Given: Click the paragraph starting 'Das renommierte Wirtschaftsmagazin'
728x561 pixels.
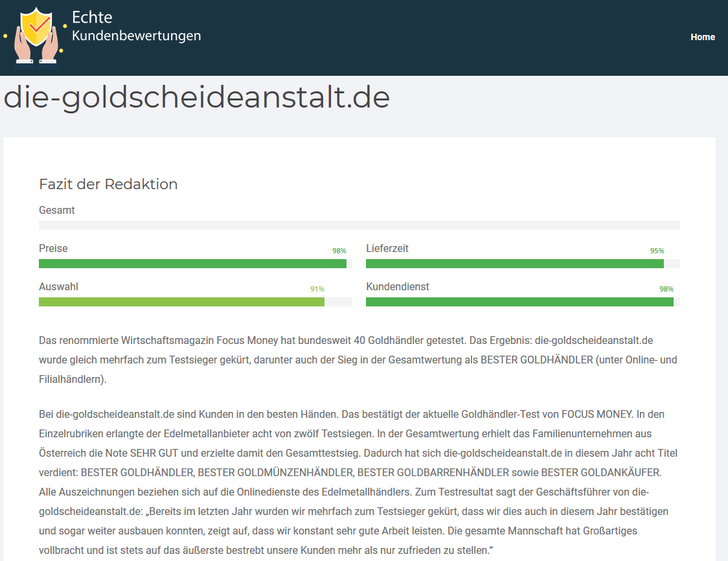Looking at the screenshot, I should click(358, 360).
